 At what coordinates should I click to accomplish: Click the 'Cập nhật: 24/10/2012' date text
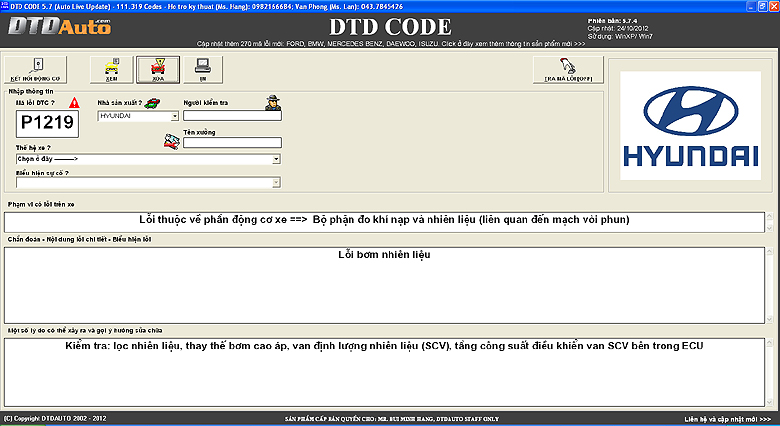point(618,28)
